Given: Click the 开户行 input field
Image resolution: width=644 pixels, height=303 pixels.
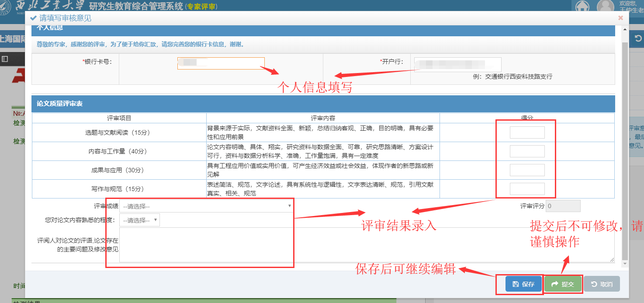Looking at the screenshot, I should pos(457,64).
